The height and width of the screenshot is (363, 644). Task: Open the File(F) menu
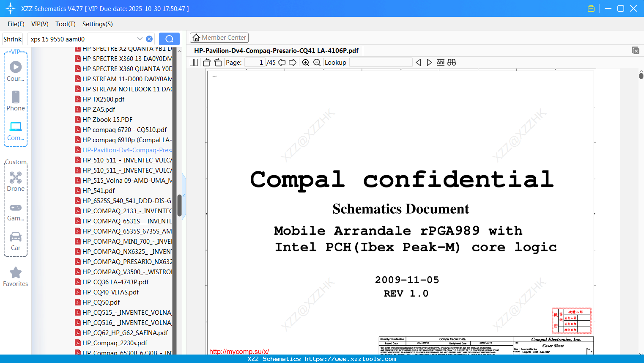16,24
